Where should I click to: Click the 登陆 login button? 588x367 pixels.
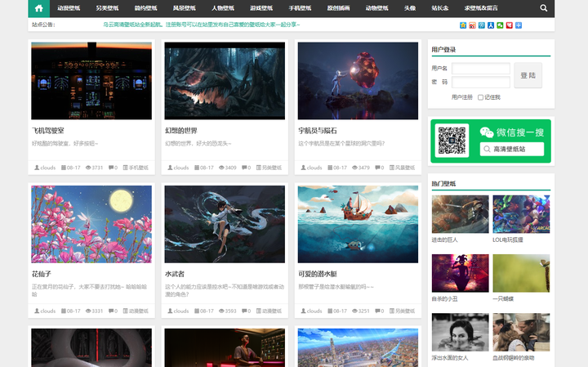pyautogui.click(x=528, y=75)
